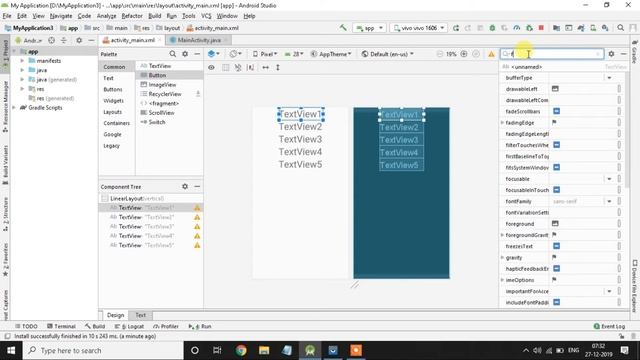Open project view options gear

[79, 40]
